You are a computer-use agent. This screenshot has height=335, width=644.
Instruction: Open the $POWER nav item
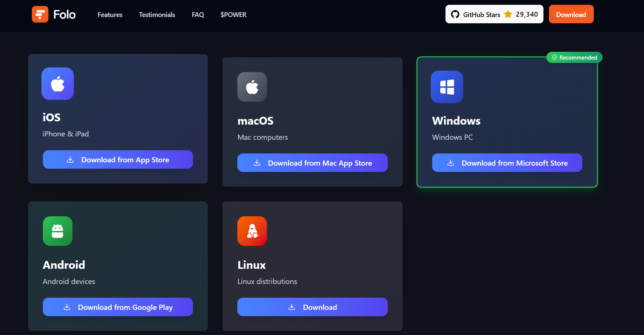tap(233, 15)
